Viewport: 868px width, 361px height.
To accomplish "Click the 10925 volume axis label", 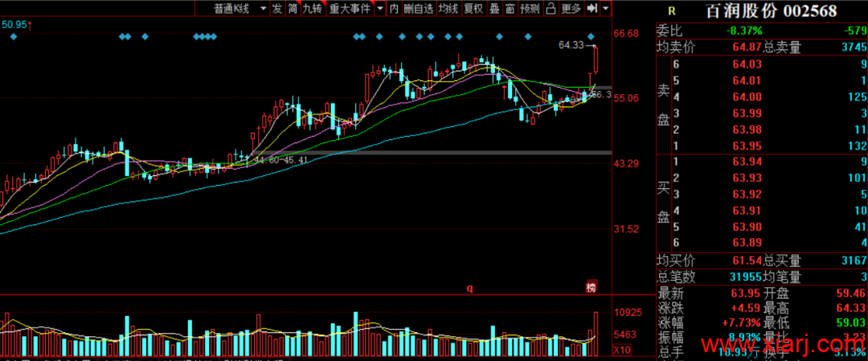I will 627,314.
